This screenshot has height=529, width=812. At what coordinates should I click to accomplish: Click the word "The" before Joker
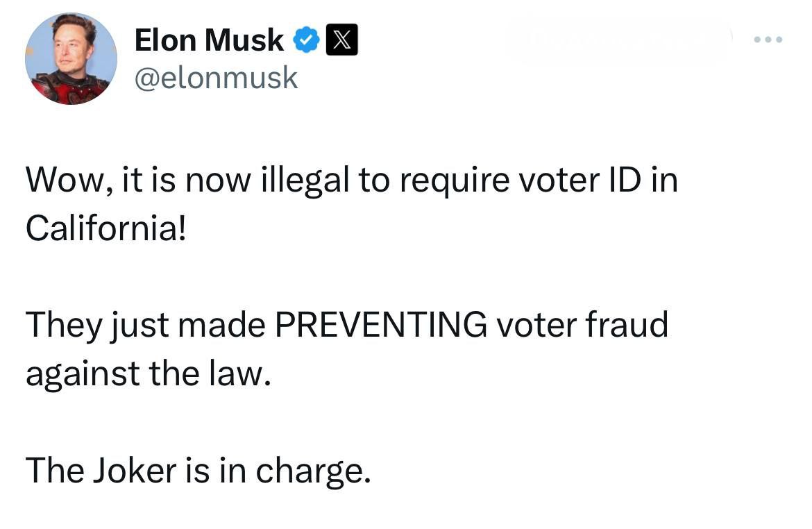coord(53,471)
